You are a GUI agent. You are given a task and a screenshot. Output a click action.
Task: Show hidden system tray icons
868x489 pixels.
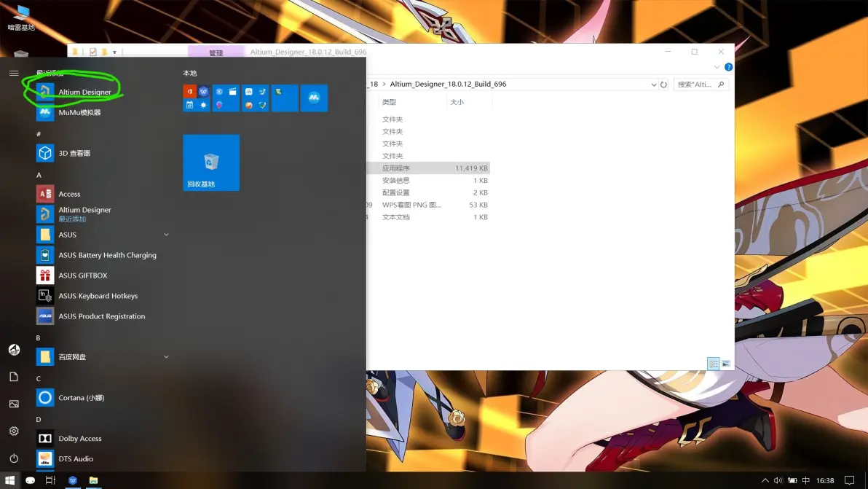[765, 481]
